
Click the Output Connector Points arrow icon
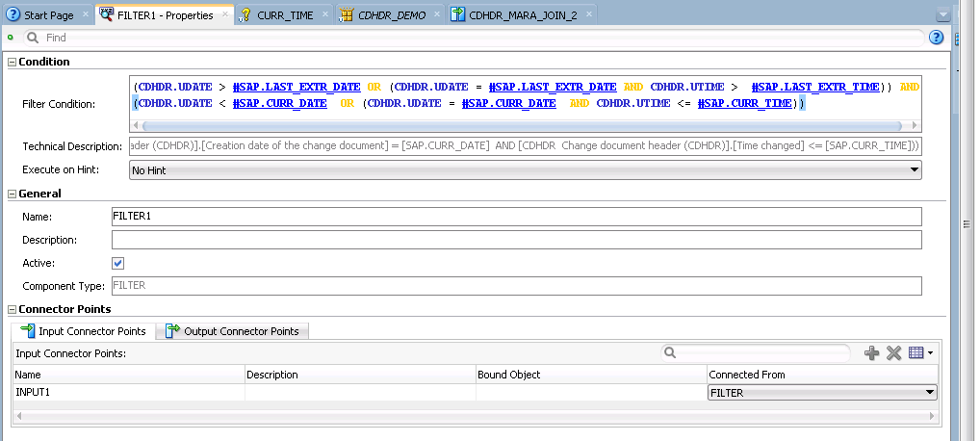172,330
